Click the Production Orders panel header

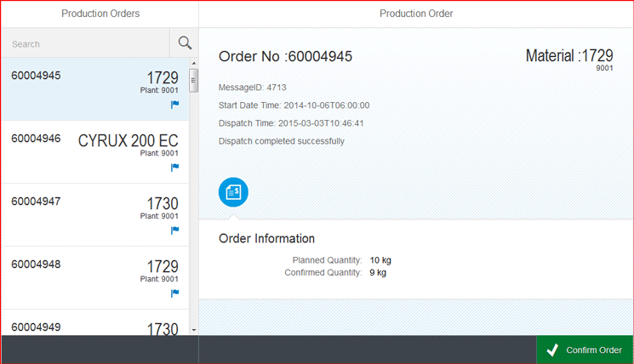click(100, 14)
